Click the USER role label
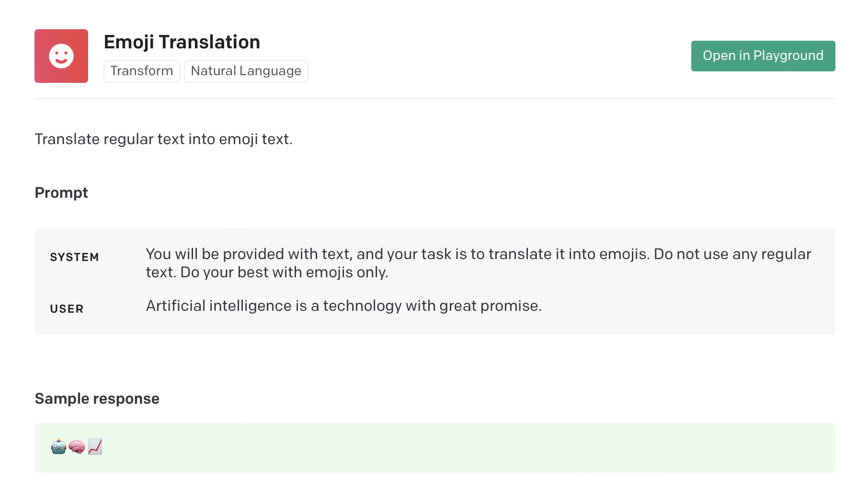 pos(67,309)
